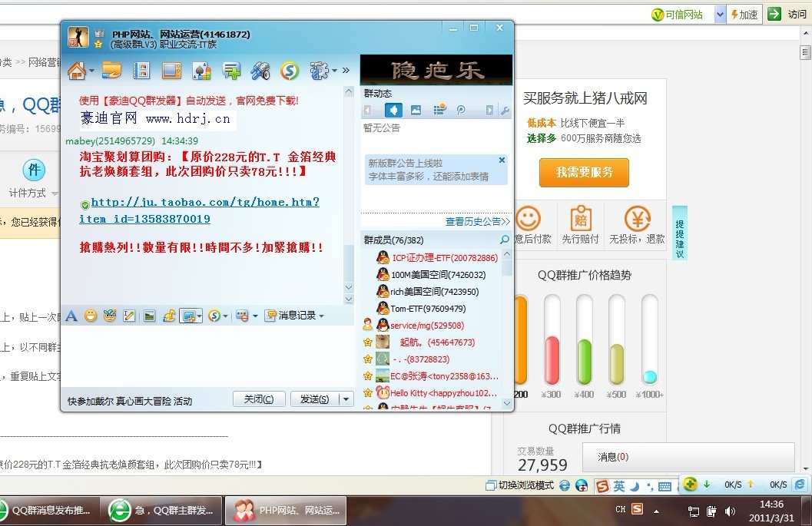
Task: Select member rich美国空间(7423950)
Action: click(x=428, y=292)
